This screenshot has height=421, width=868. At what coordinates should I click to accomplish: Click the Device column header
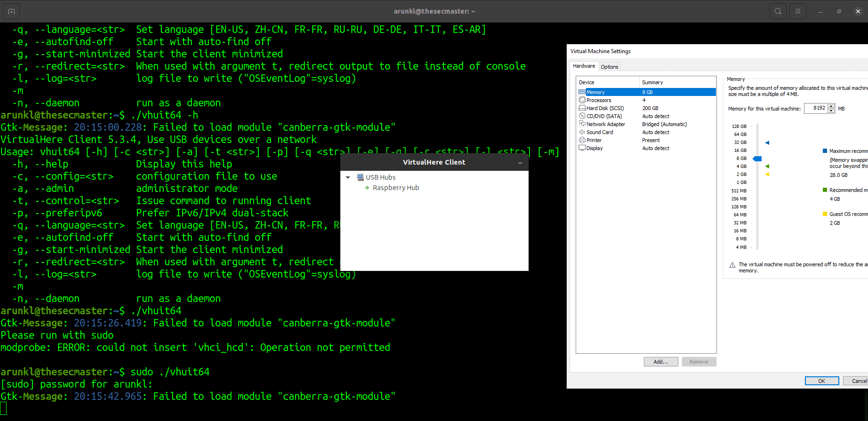point(608,82)
